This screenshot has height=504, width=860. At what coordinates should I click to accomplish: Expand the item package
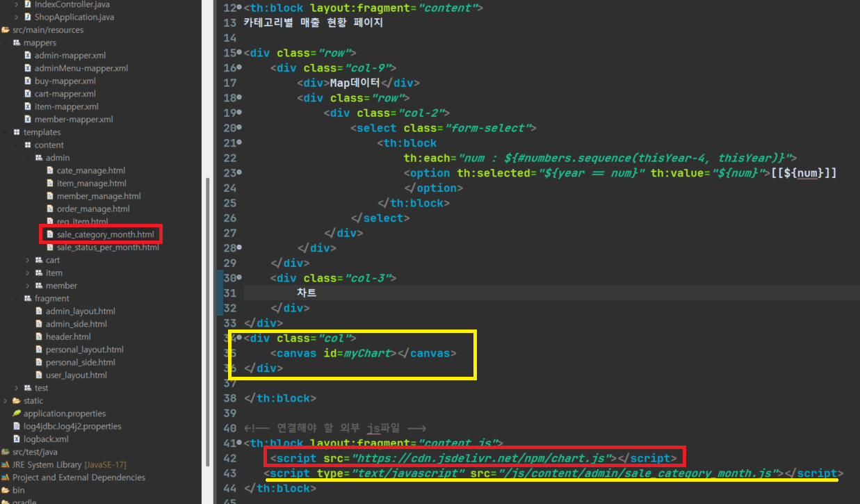28,273
